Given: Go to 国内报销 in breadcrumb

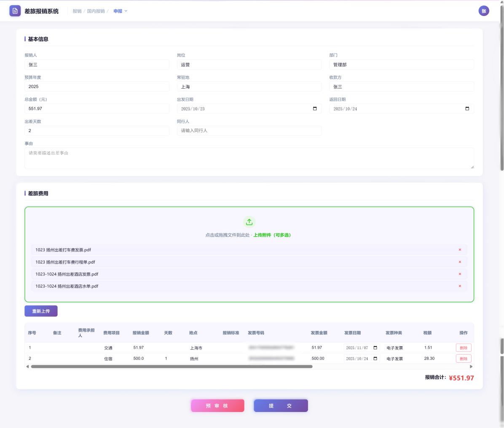Looking at the screenshot, I should [96, 11].
